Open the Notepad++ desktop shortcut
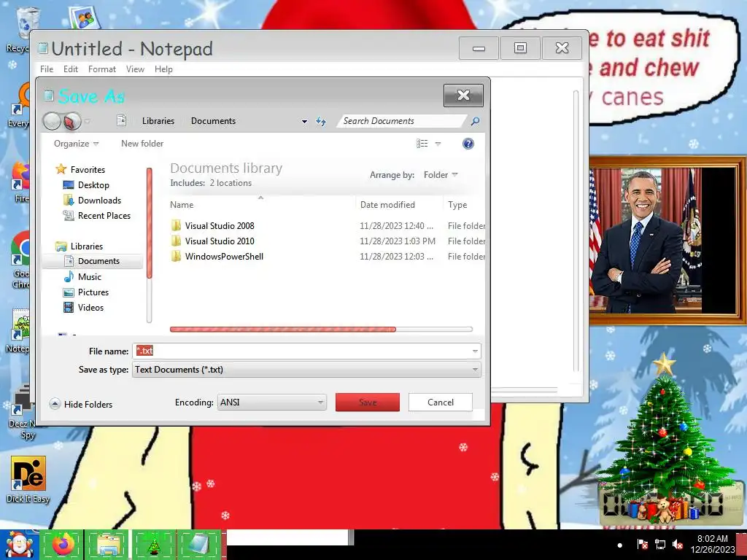Image resolution: width=747 pixels, height=560 pixels. pos(18,331)
